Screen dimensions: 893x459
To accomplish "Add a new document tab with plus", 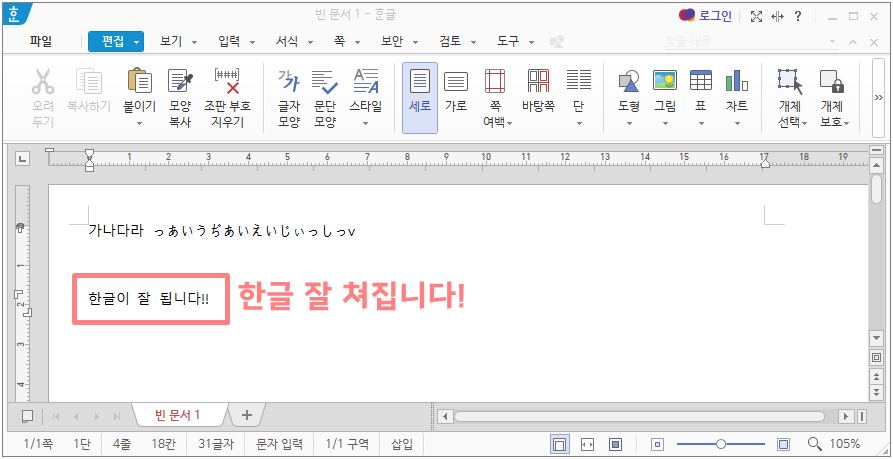I will click(x=247, y=415).
